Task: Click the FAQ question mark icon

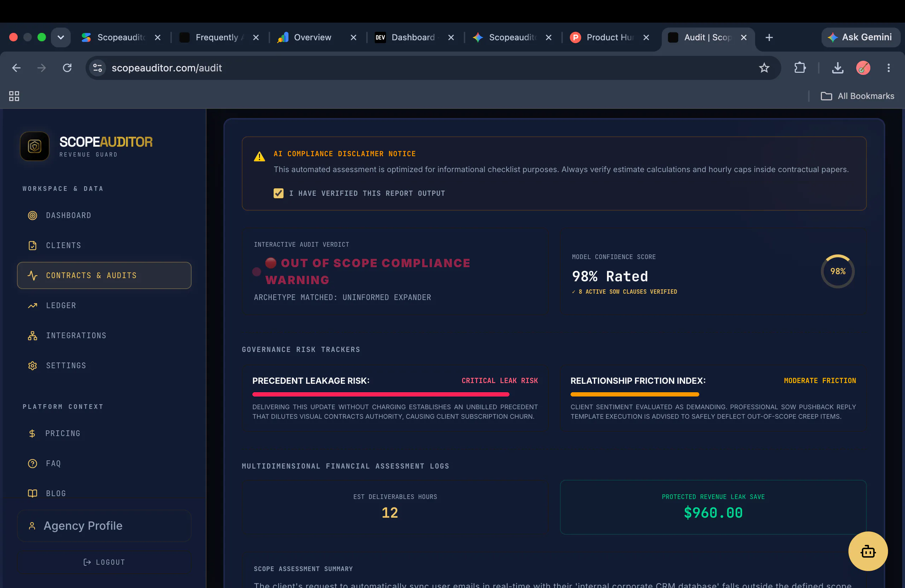Action: [32, 464]
